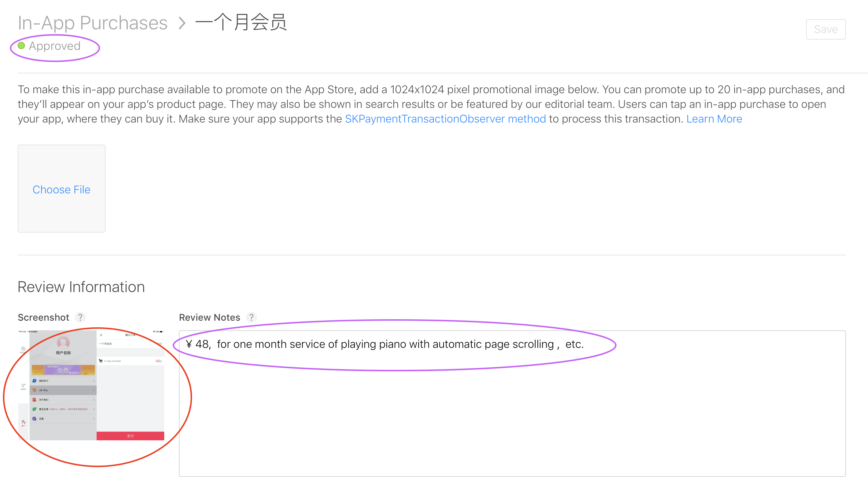Click the orange-purple promo banner in preview

pyautogui.click(x=63, y=370)
